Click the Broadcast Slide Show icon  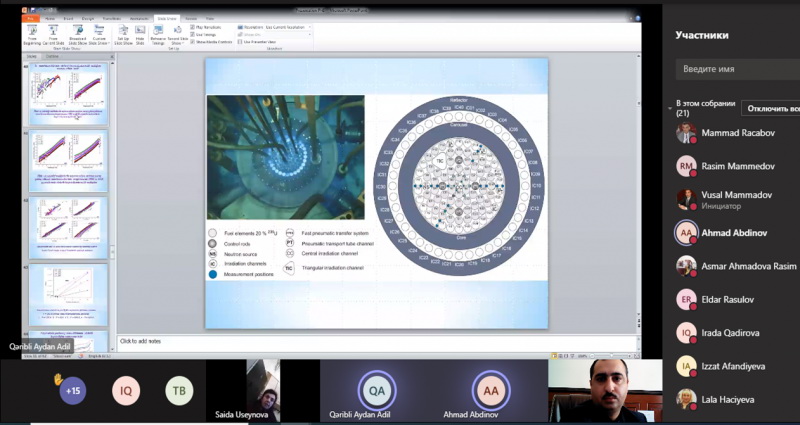(76, 33)
